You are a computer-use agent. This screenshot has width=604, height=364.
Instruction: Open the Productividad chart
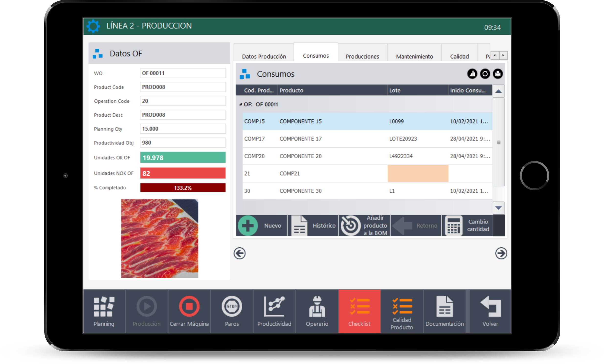pos(274,311)
